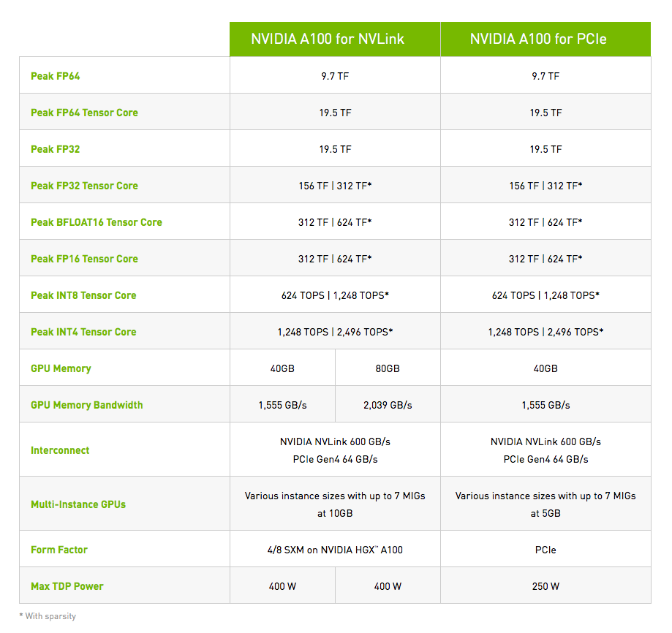Click the "2,039 GB/s" bandwidth cell
This screenshot has height=633, width=672.
[388, 405]
